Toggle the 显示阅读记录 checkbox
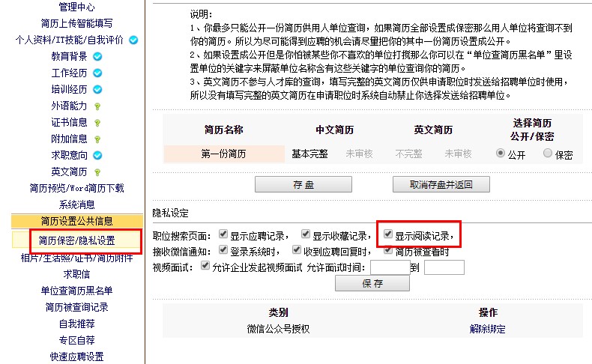Image resolution: width=592 pixels, height=364 pixels. (387, 234)
